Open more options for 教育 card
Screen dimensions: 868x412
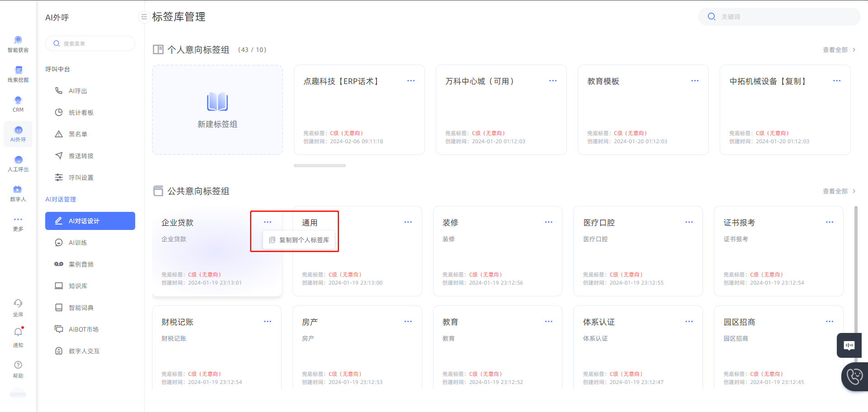click(x=549, y=322)
